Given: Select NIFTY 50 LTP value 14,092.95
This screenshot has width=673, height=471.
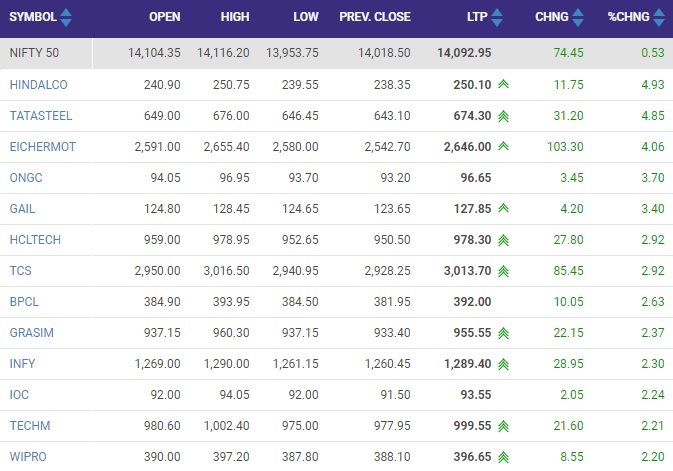Looking at the screenshot, I should 464,53.
